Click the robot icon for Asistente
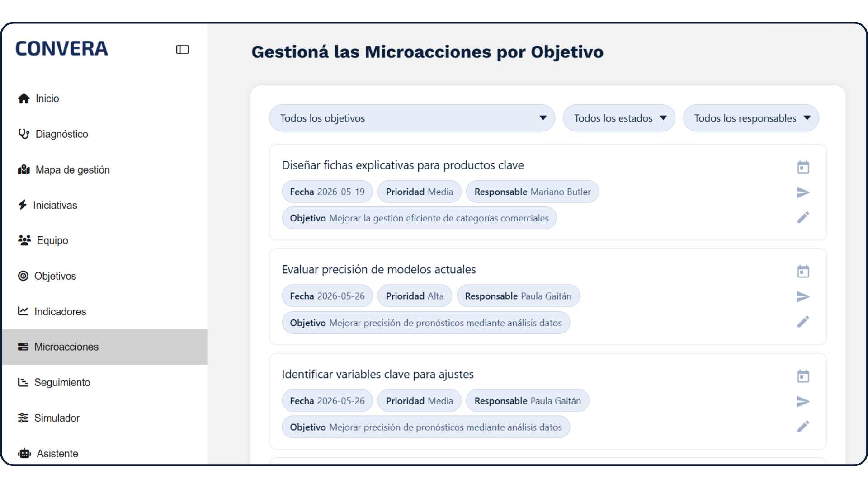The width and height of the screenshot is (868, 488). [x=24, y=453]
